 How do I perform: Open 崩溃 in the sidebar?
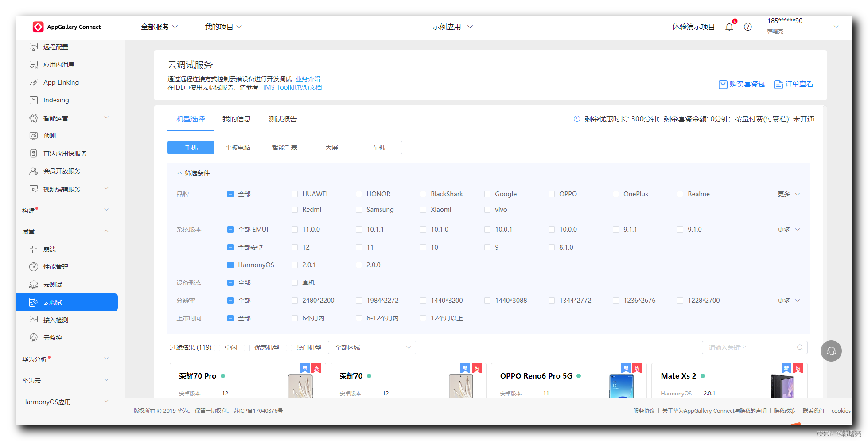click(50, 249)
